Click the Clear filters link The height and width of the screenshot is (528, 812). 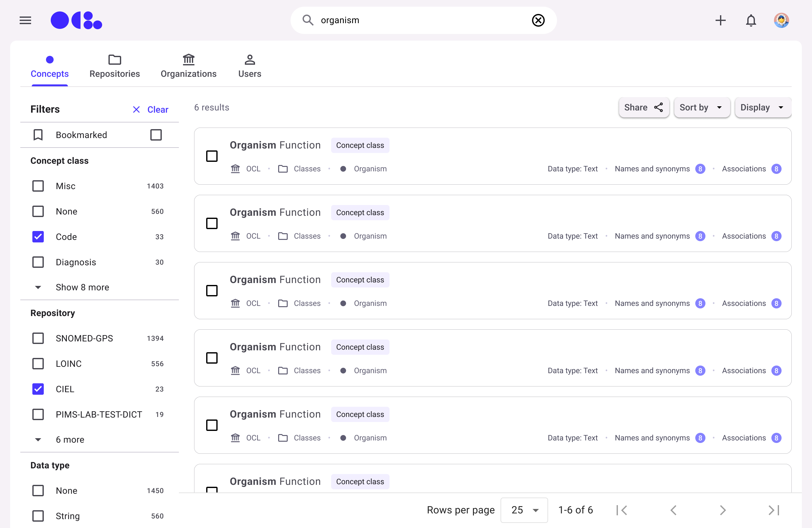click(151, 109)
